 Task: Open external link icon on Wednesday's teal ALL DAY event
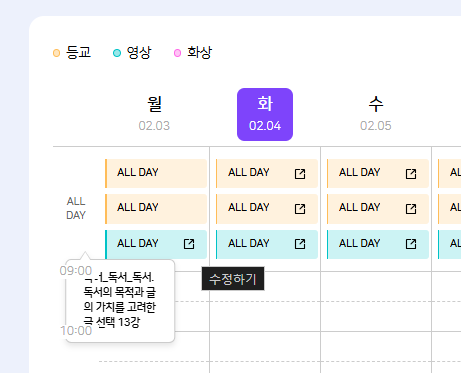pyautogui.click(x=411, y=244)
